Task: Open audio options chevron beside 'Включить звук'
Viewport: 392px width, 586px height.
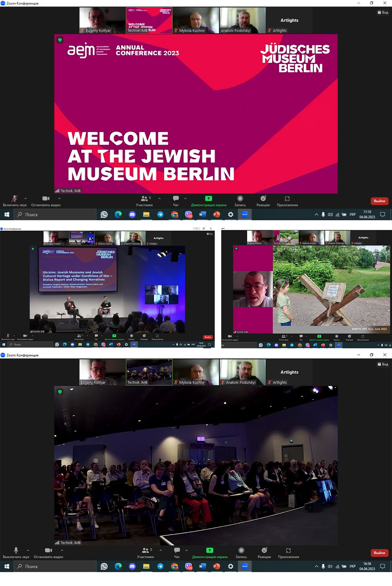Action: (x=26, y=199)
